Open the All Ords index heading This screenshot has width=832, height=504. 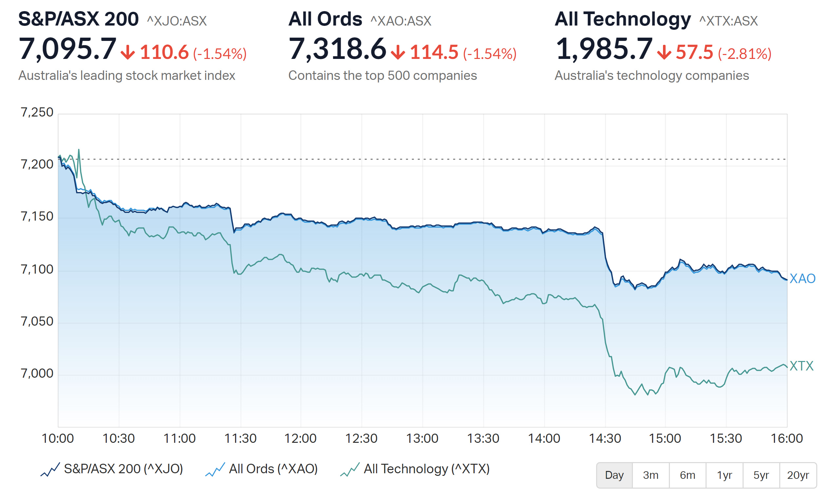[325, 19]
